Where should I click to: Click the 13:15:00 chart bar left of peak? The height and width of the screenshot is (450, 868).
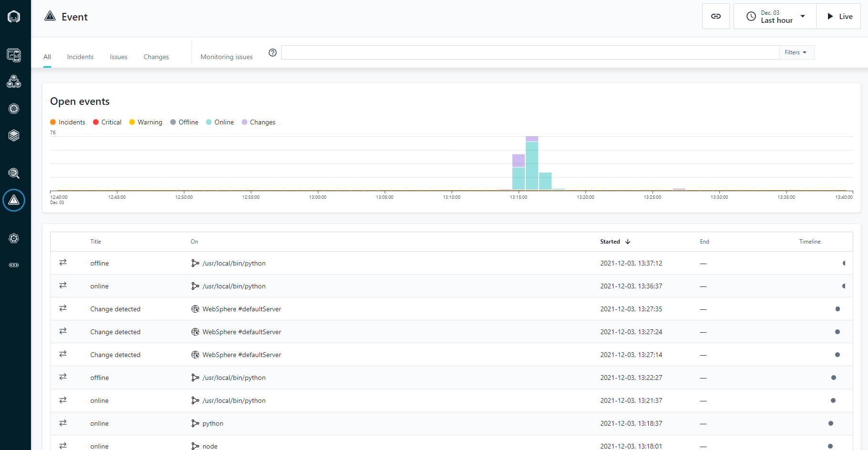pos(519,172)
